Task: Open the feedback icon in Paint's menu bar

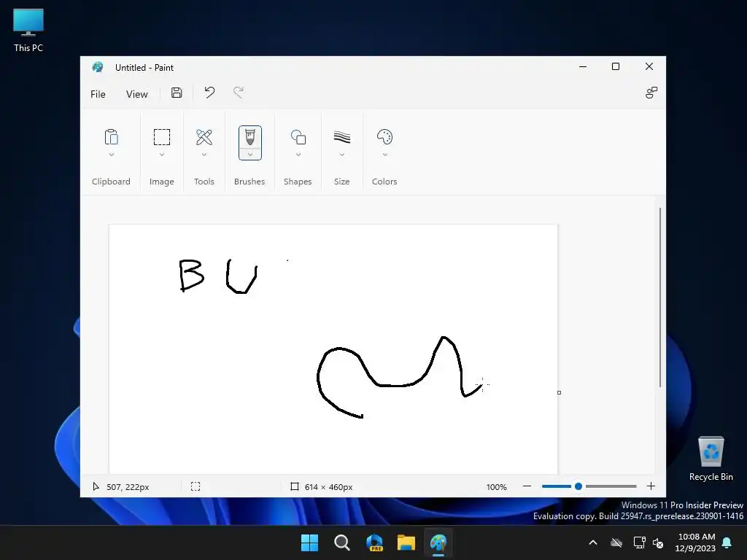Action: [651, 93]
